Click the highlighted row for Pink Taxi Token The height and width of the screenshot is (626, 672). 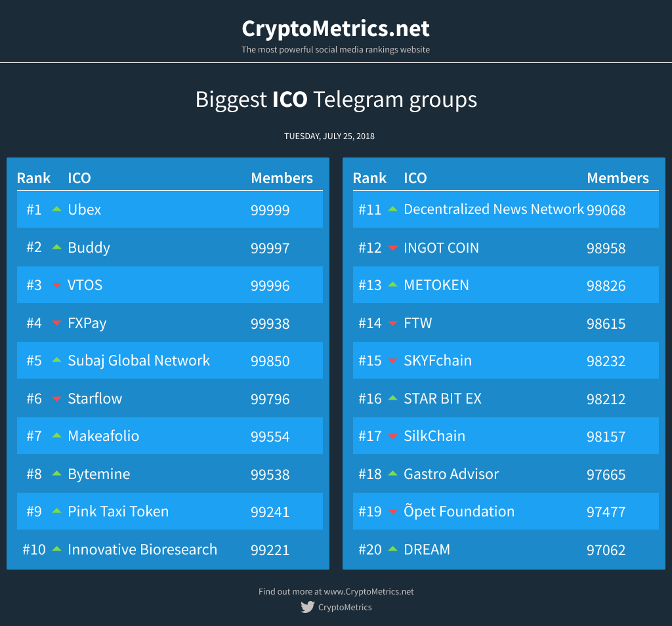(x=169, y=511)
